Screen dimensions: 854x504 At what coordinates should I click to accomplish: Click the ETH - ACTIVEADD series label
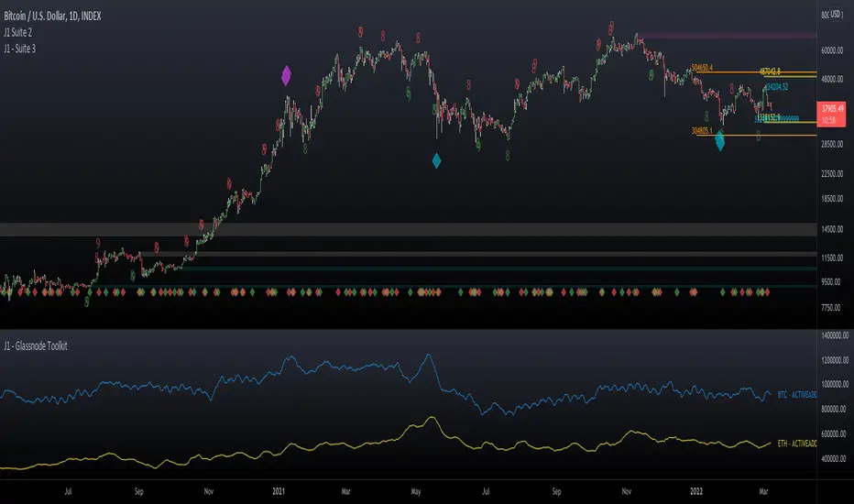[795, 444]
